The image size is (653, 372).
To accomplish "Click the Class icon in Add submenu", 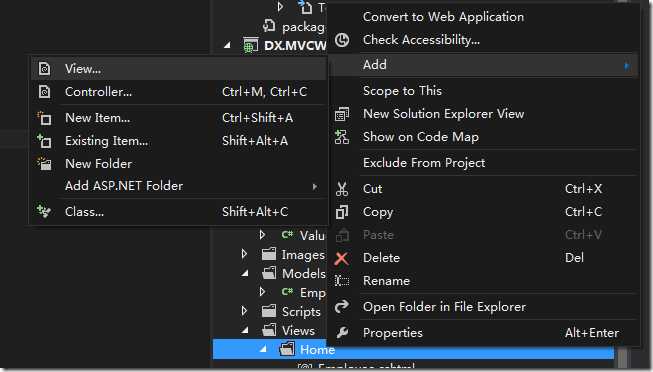I will click(44, 211).
